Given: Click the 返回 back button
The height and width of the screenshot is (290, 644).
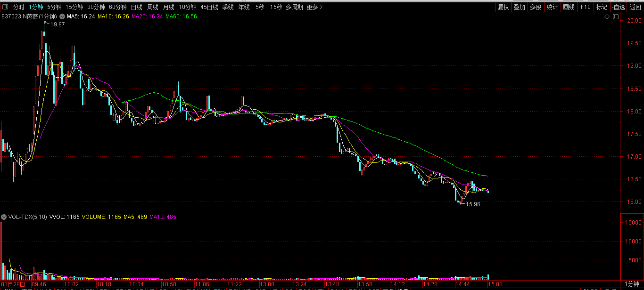Looking at the screenshot, I should [x=636, y=7].
